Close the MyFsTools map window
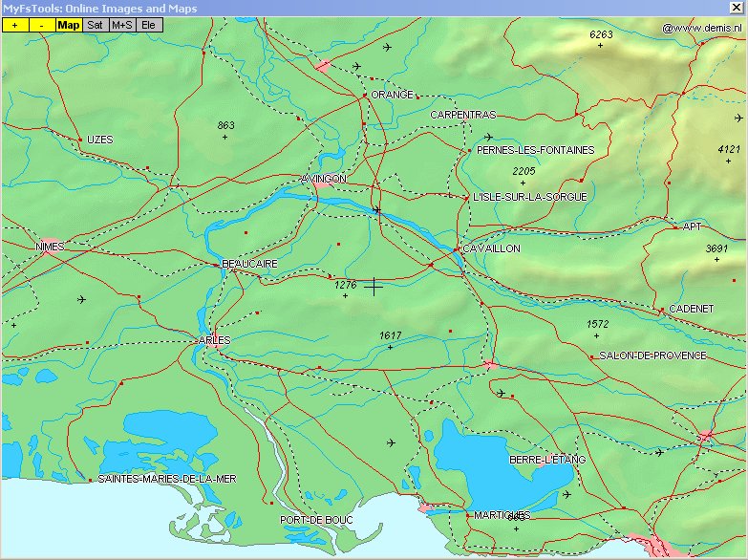The width and height of the screenshot is (748, 560). click(736, 7)
